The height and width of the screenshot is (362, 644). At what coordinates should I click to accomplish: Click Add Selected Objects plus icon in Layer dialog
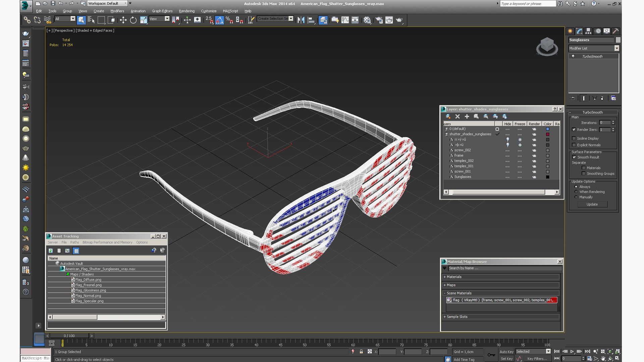[x=467, y=116]
